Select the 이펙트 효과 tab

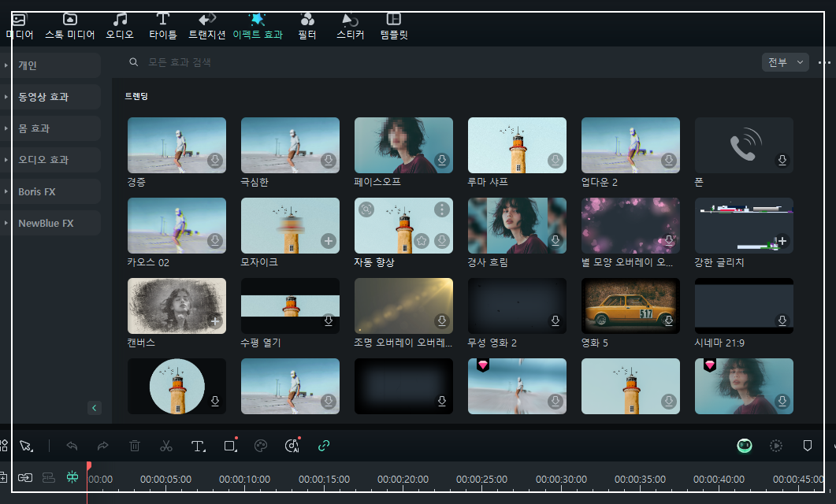click(258, 27)
